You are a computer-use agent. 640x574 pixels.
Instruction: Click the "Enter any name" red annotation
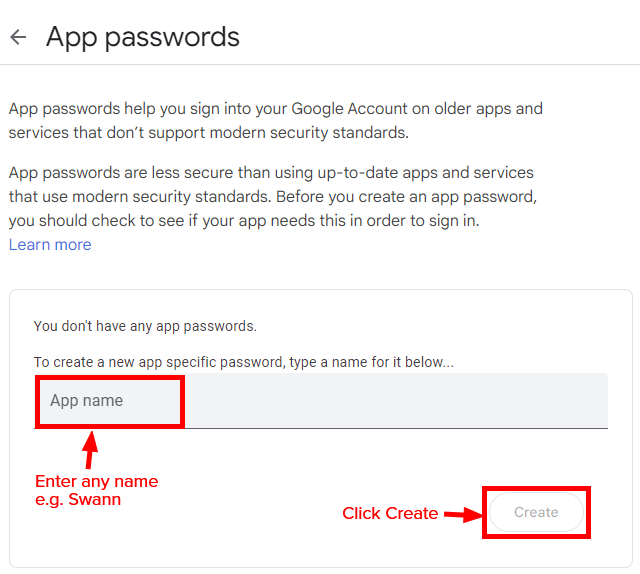pyautogui.click(x=96, y=481)
